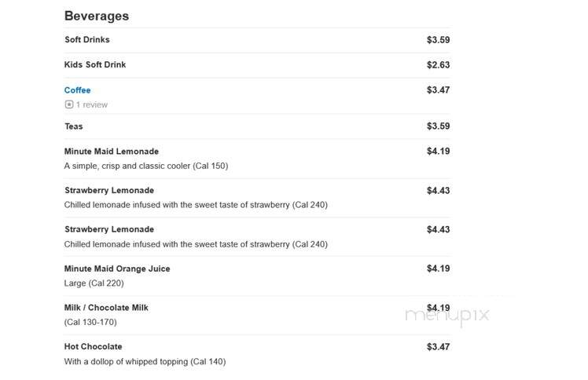Click the "(Cal 130-170)" milk calorie text
Screen dimensions: 588x380
coord(90,322)
